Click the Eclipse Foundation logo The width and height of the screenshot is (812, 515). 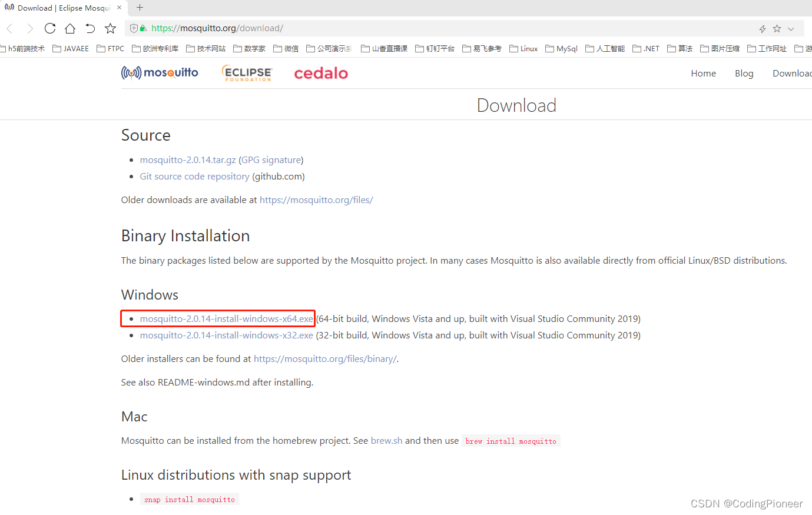tap(247, 73)
